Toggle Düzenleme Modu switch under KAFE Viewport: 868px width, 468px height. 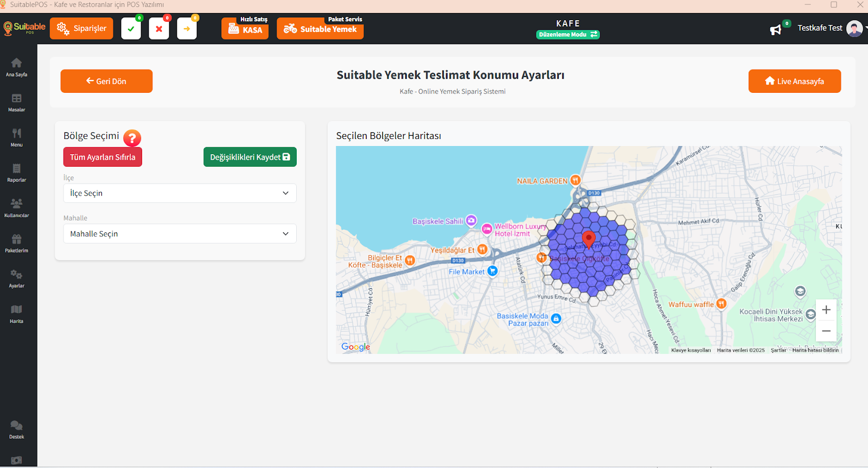pos(568,34)
